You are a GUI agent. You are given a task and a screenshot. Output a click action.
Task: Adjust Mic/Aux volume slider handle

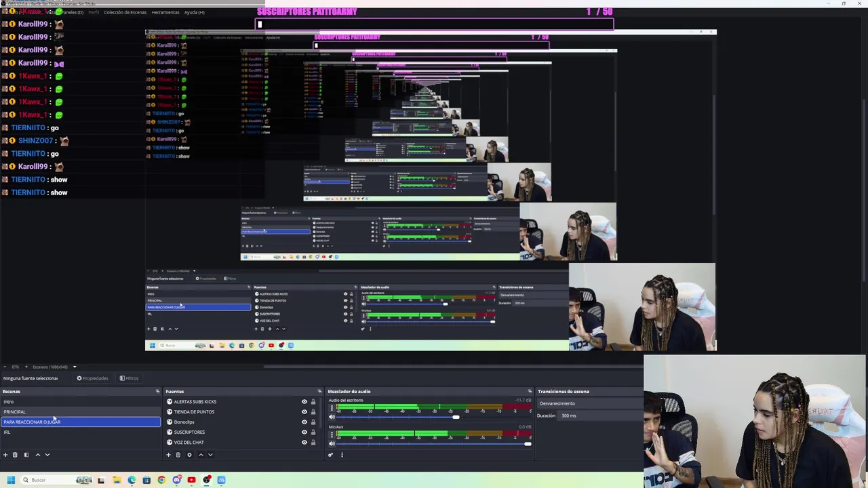(x=528, y=443)
